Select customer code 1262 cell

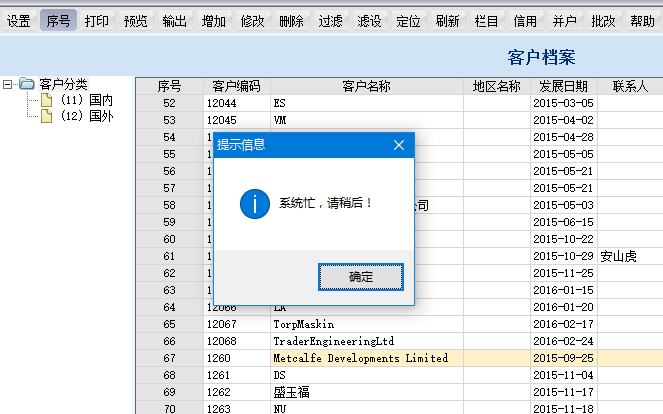coord(237,392)
